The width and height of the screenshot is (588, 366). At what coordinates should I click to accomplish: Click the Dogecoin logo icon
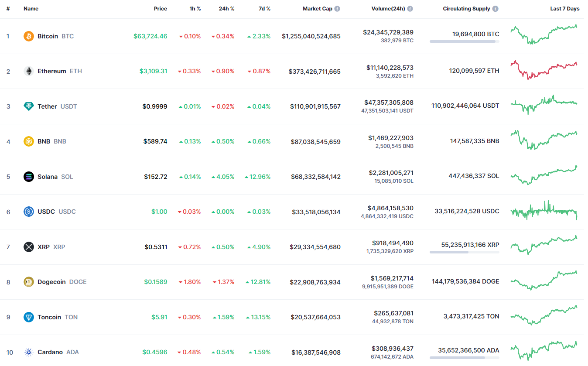[28, 282]
